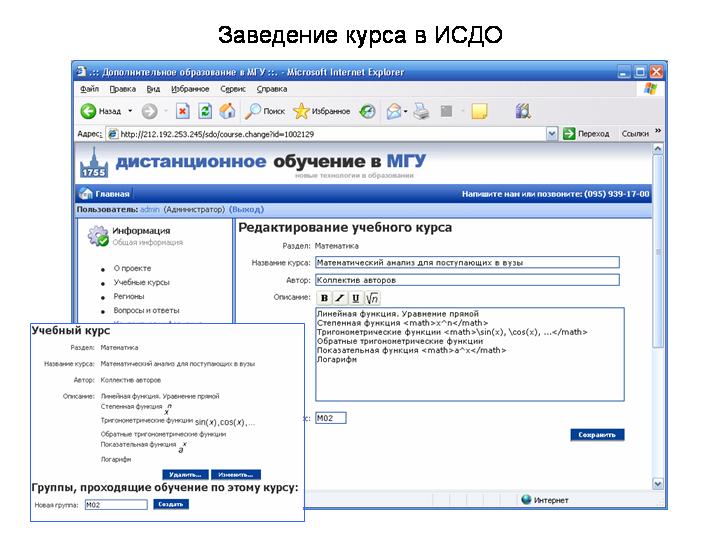The image size is (720, 540).
Task: Apply italic formatting in description editor
Action: [340, 298]
